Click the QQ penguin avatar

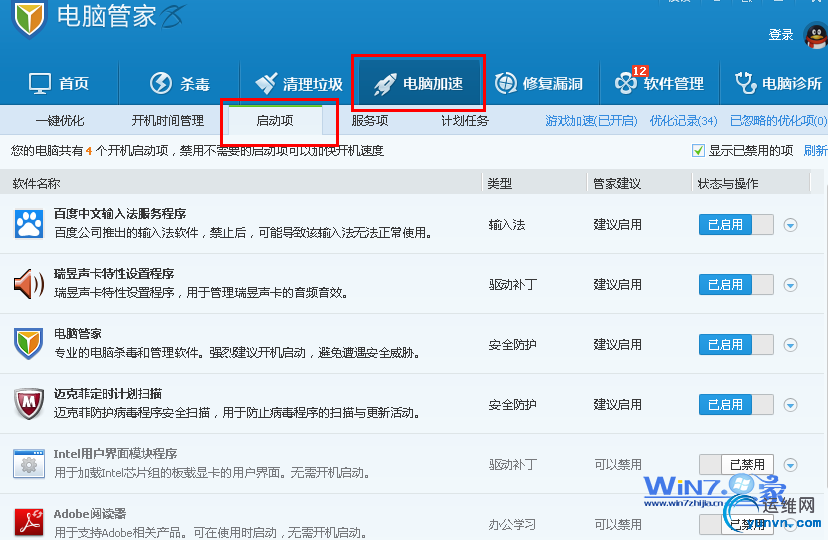[816, 35]
